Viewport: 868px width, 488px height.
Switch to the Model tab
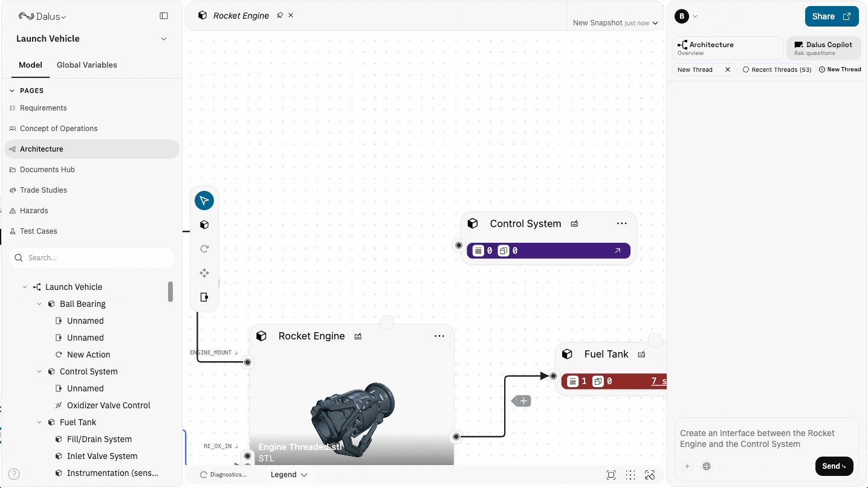click(30, 65)
